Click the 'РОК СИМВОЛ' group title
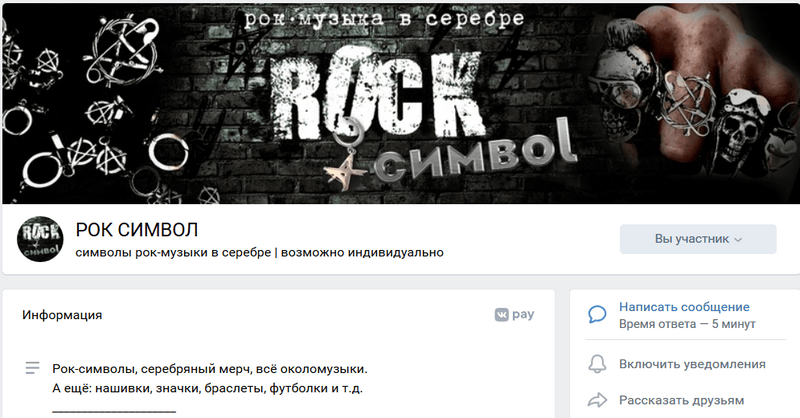800x418 pixels. [x=137, y=230]
